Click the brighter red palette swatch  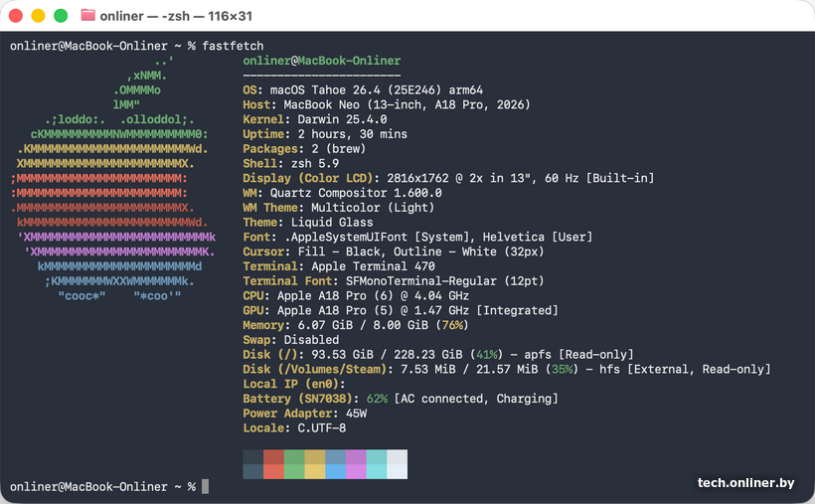click(x=273, y=472)
